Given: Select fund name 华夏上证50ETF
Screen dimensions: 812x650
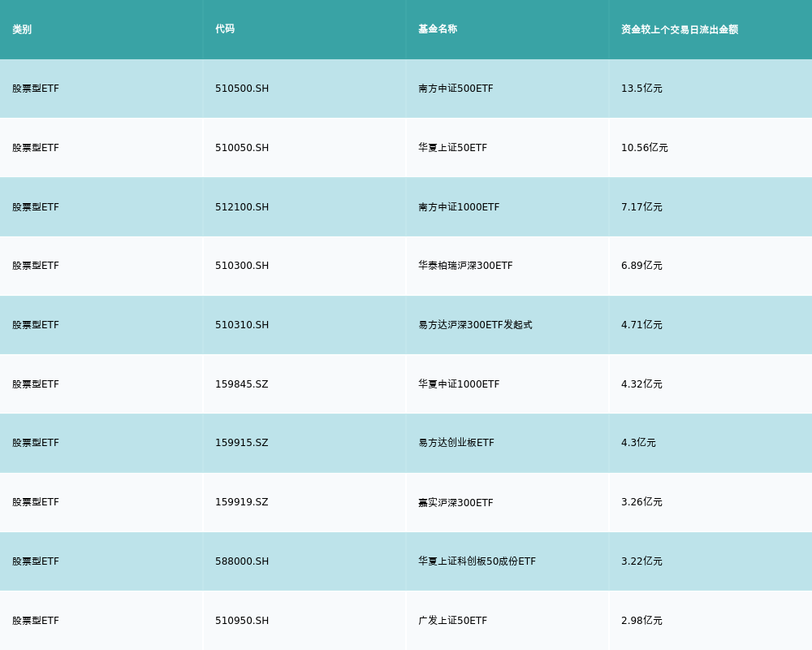Looking at the screenshot, I should [x=452, y=148].
